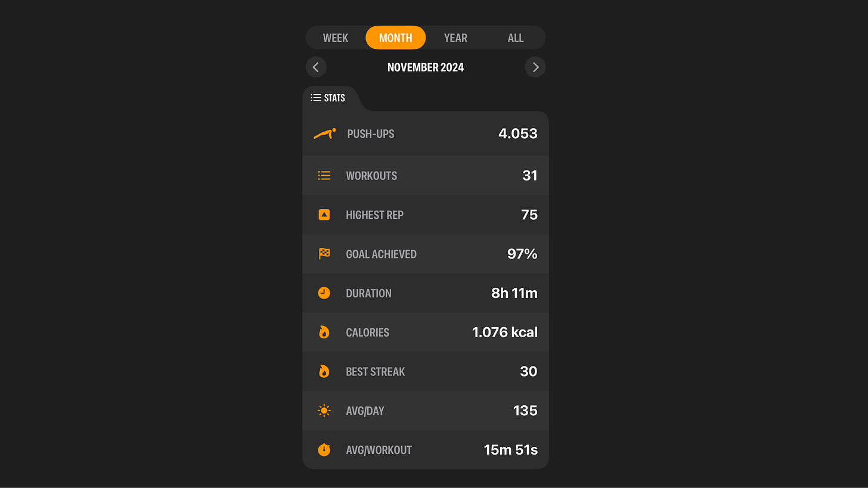Screen dimensions: 868x488
Task: Click the best streak flame icon
Action: coord(324,371)
